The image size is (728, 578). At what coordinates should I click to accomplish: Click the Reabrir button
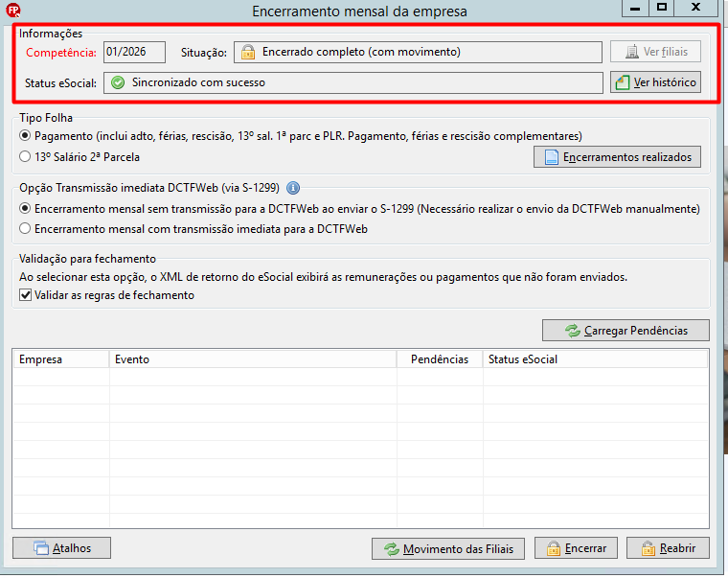pos(668,548)
